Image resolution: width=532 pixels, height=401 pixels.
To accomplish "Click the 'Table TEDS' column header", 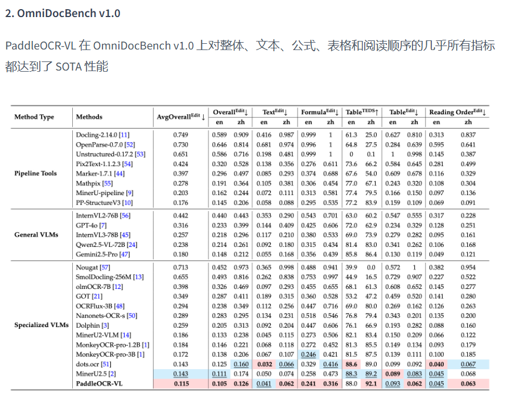I will point(362,112).
